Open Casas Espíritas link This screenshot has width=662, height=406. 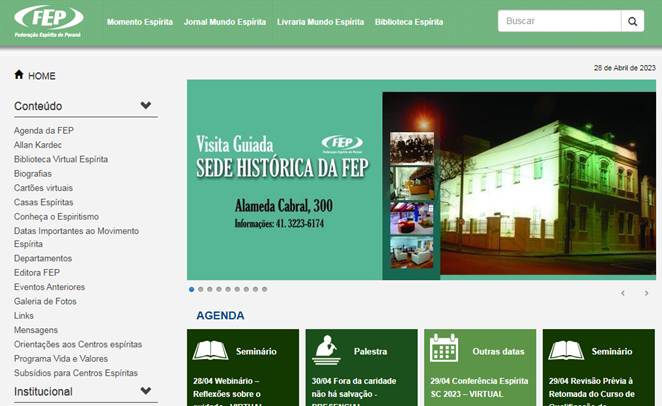(x=43, y=202)
